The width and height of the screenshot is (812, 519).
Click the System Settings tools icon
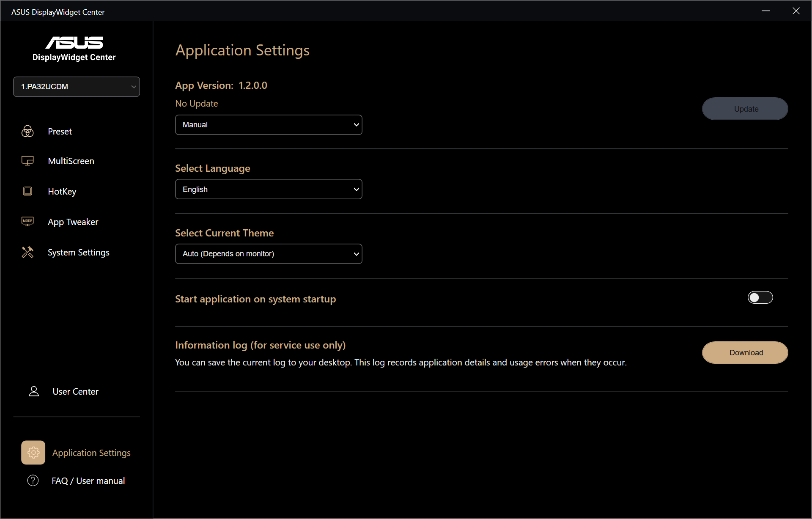coord(27,253)
